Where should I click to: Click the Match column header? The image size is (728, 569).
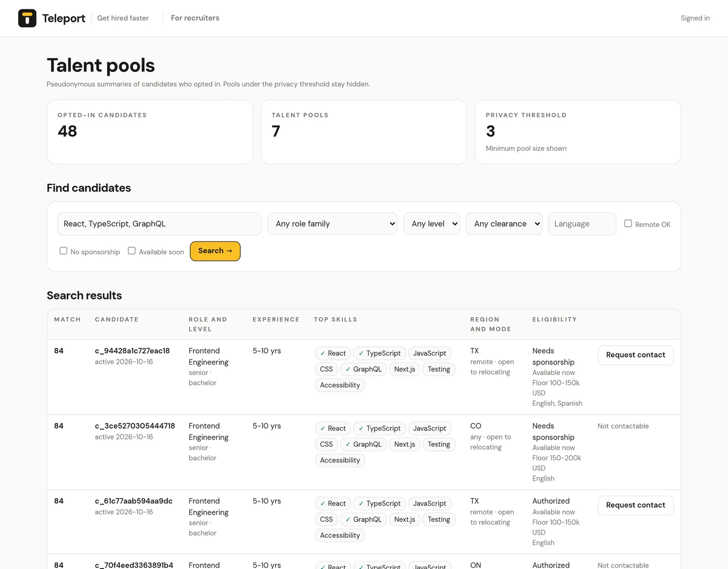[68, 319]
